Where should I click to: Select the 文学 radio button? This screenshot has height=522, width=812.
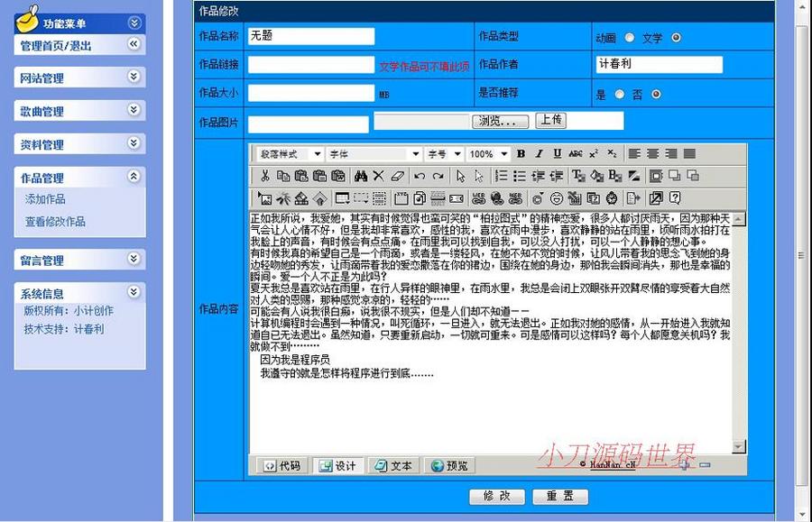coord(678,39)
